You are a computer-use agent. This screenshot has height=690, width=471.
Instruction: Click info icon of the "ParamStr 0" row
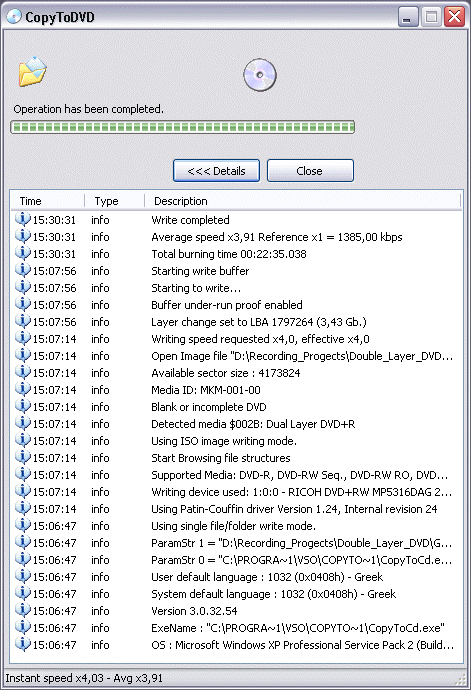click(x=22, y=559)
